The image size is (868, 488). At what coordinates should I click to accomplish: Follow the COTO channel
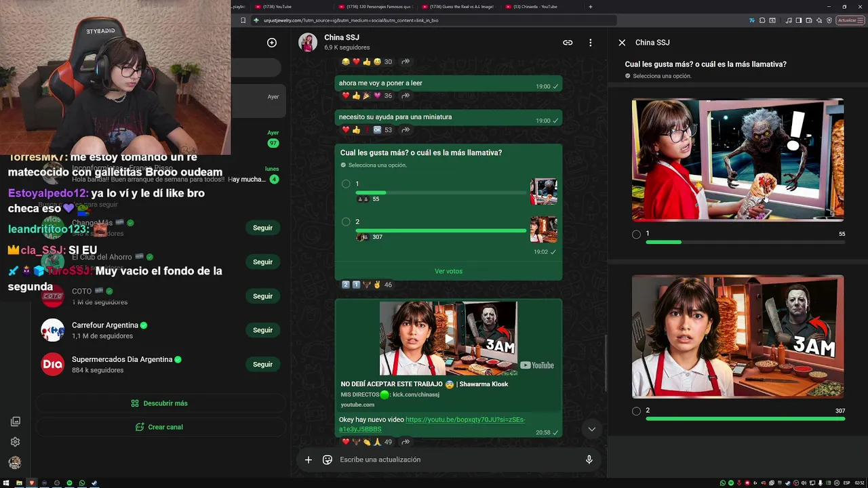(262, 296)
